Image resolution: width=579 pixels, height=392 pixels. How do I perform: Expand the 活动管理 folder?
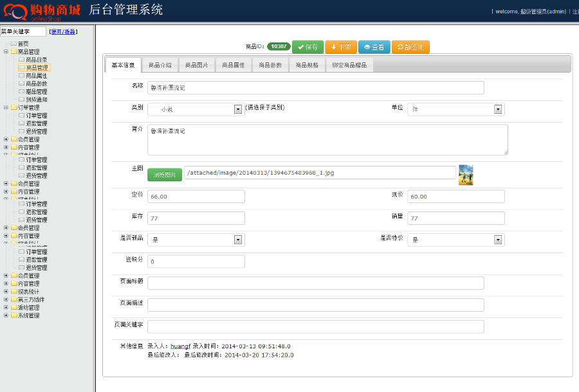tap(6, 307)
